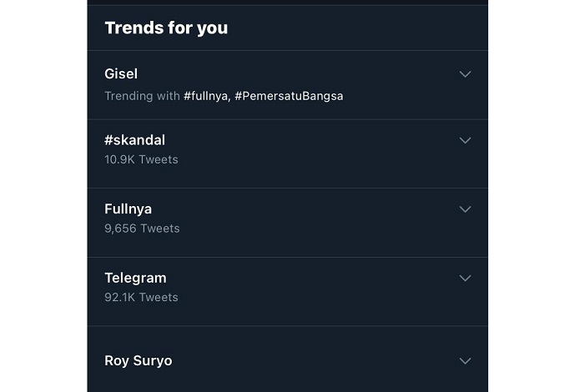Click the chevron next to Fullnya
The width and height of the screenshot is (584, 392).
pos(466,209)
